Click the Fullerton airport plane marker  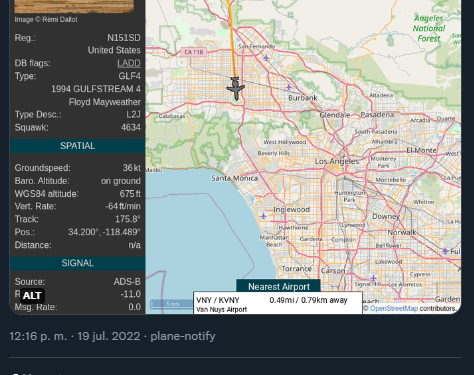445,251
